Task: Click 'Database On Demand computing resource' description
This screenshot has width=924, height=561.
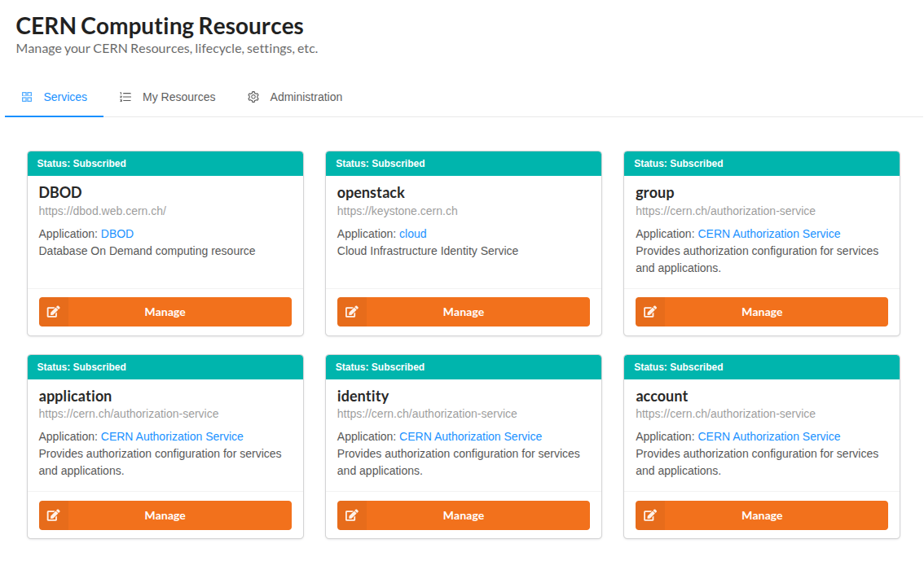Action: (147, 252)
